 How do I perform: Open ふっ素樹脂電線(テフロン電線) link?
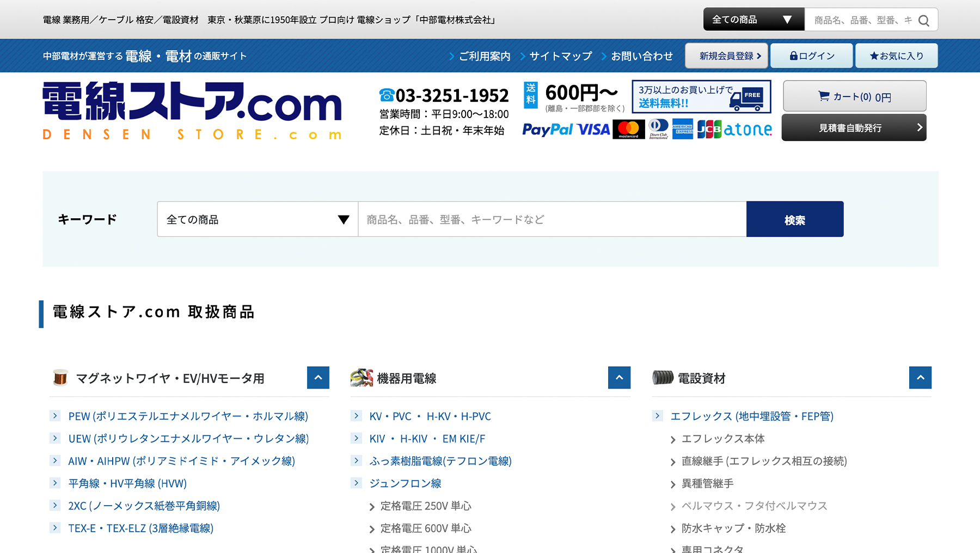(440, 461)
